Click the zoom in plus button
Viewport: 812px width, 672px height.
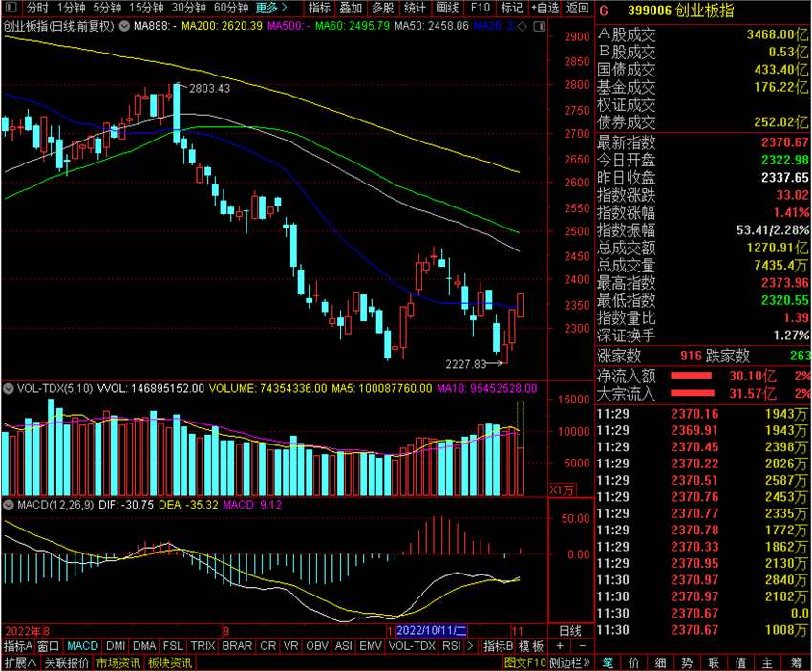coord(560,646)
